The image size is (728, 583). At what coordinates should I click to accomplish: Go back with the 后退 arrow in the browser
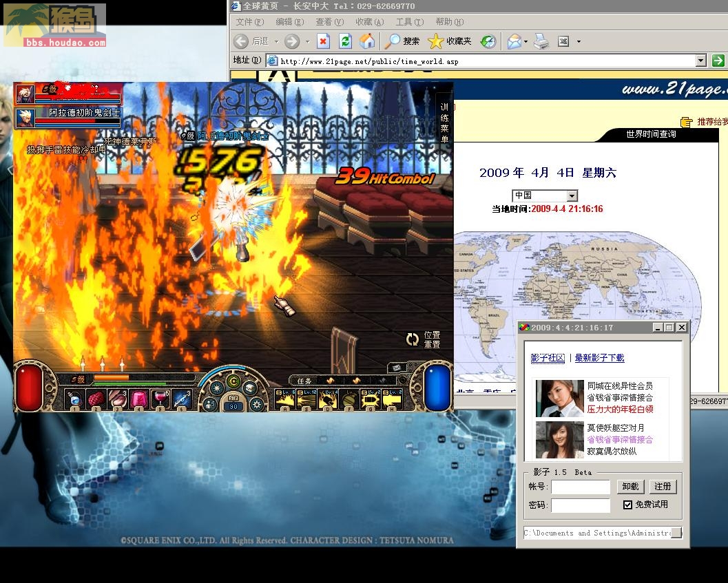[241, 41]
